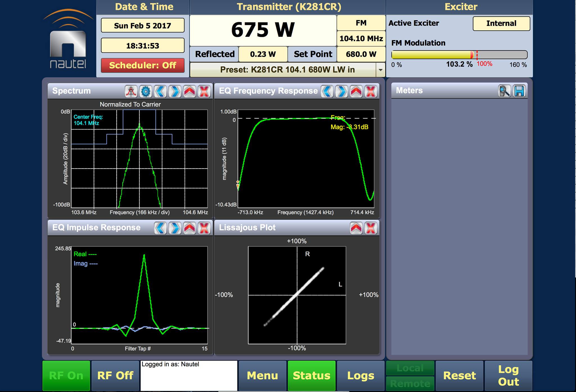Click the Reflected 0.23 W value

pyautogui.click(x=263, y=54)
